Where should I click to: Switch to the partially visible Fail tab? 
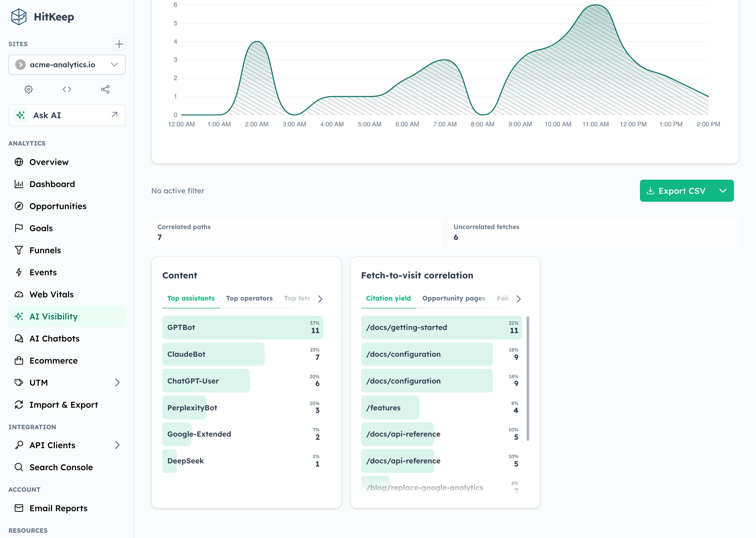pos(502,298)
